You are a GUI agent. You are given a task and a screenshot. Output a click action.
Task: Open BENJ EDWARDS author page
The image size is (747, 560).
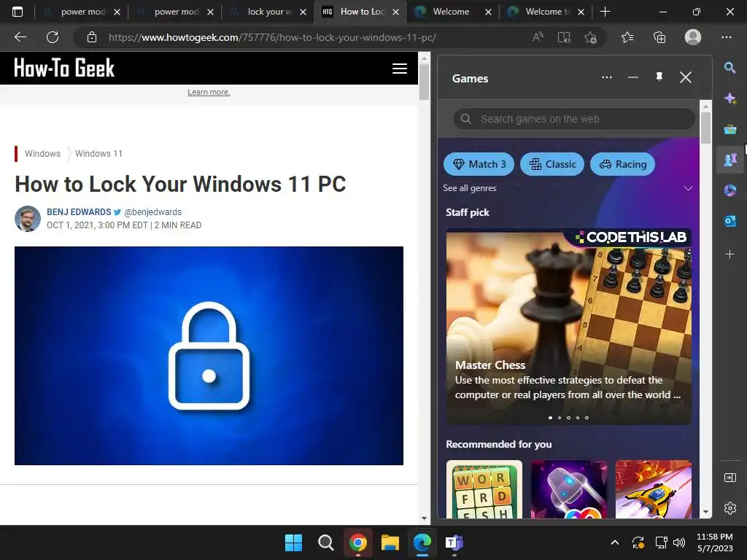click(79, 212)
